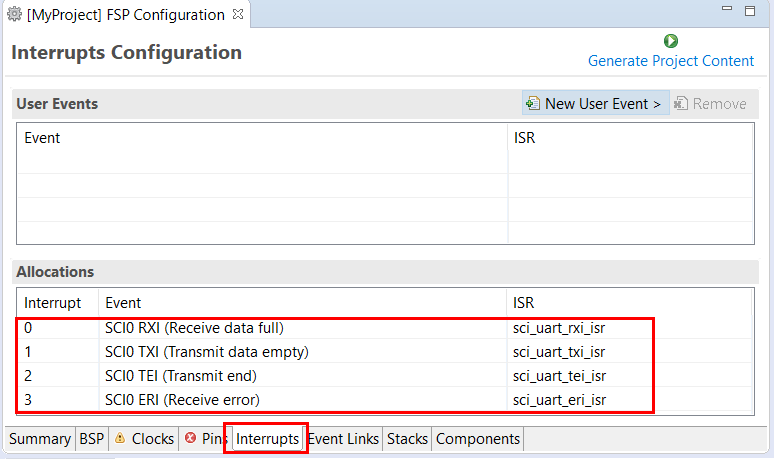Click the warning icon on Clocks tab

tap(120, 438)
